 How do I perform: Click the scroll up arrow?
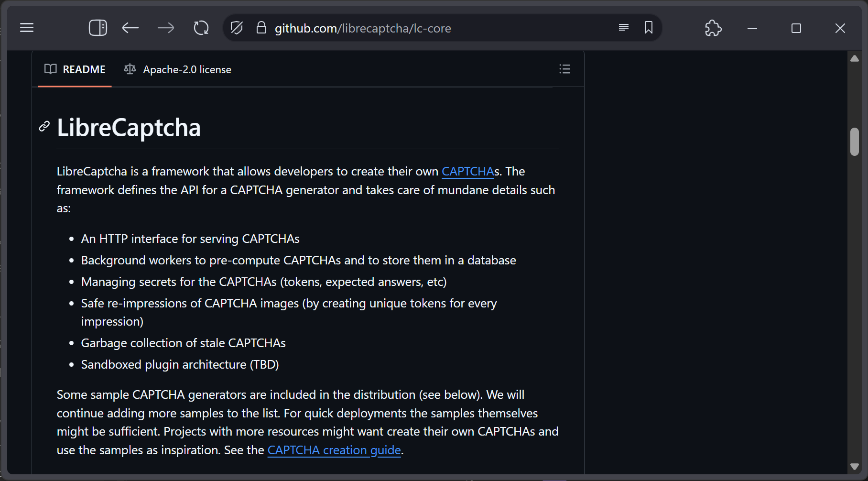click(855, 58)
